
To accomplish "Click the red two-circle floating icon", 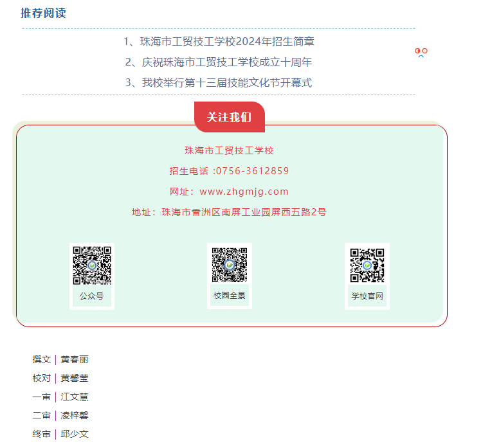I will (x=421, y=52).
